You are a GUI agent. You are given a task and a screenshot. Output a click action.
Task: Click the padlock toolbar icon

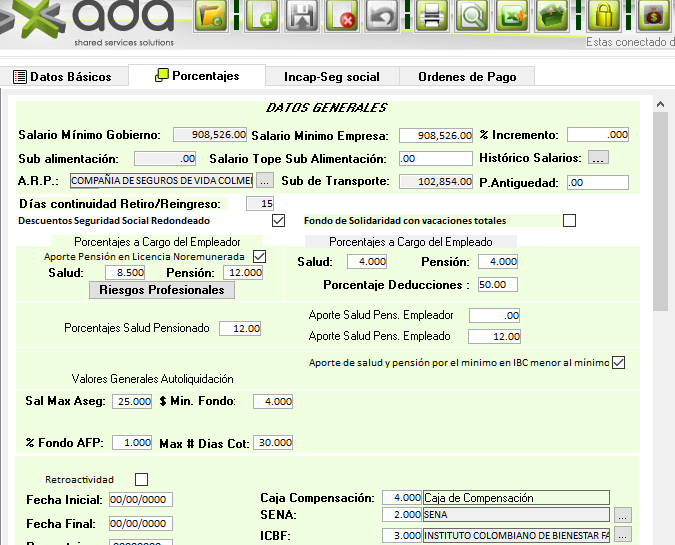click(x=603, y=16)
